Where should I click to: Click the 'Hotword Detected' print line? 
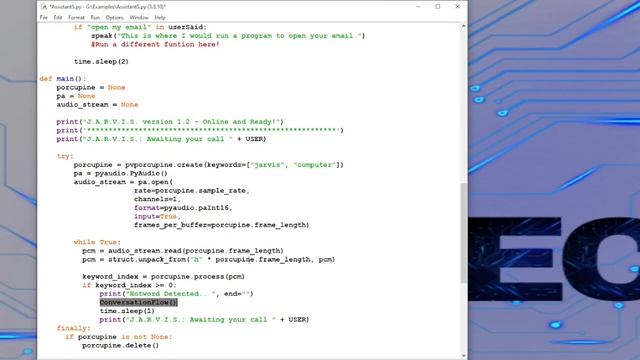[x=176, y=293]
